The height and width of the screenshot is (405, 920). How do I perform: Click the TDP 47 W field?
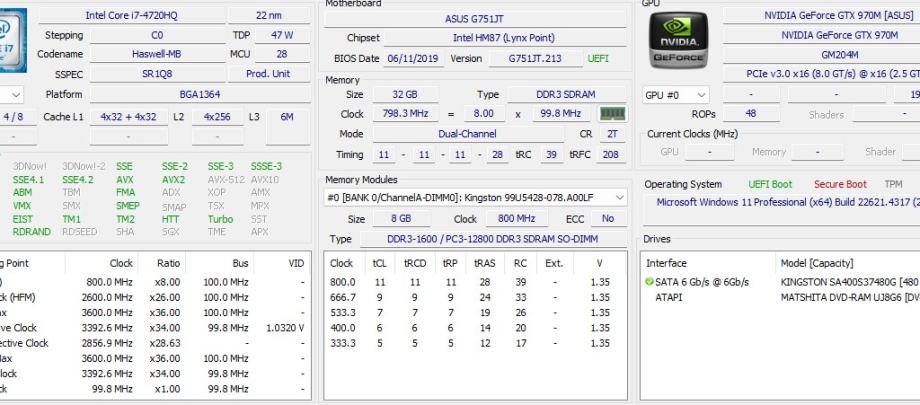[x=282, y=35]
